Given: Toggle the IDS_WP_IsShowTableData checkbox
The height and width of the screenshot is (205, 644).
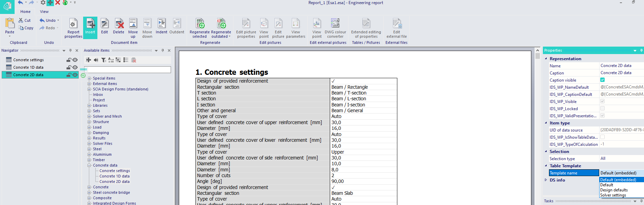Looking at the screenshot, I should (x=603, y=137).
